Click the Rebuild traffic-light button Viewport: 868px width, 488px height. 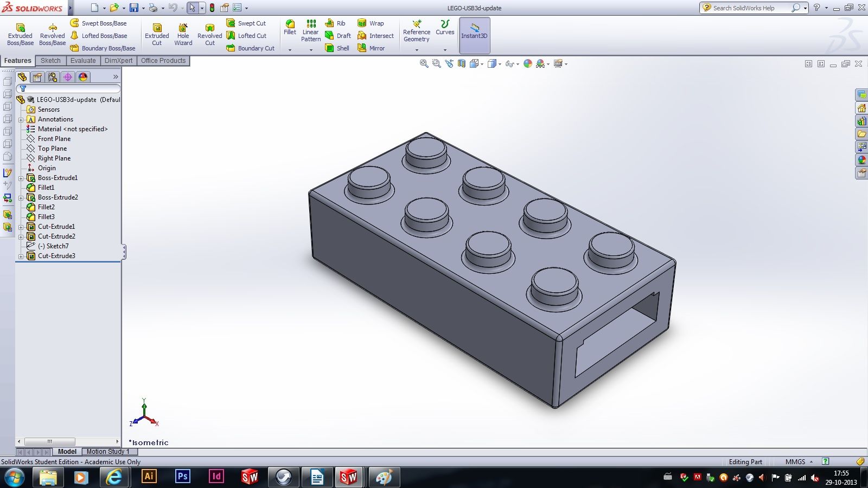tap(212, 8)
